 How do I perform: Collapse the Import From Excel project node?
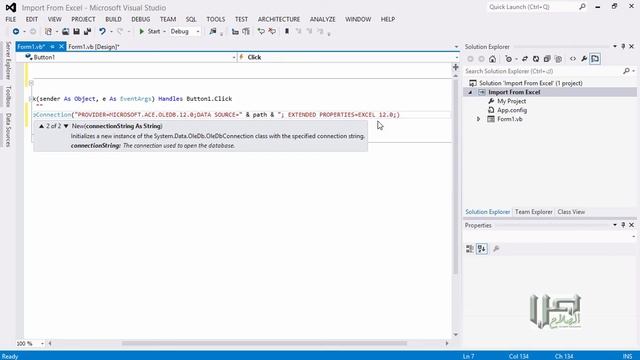click(x=470, y=92)
